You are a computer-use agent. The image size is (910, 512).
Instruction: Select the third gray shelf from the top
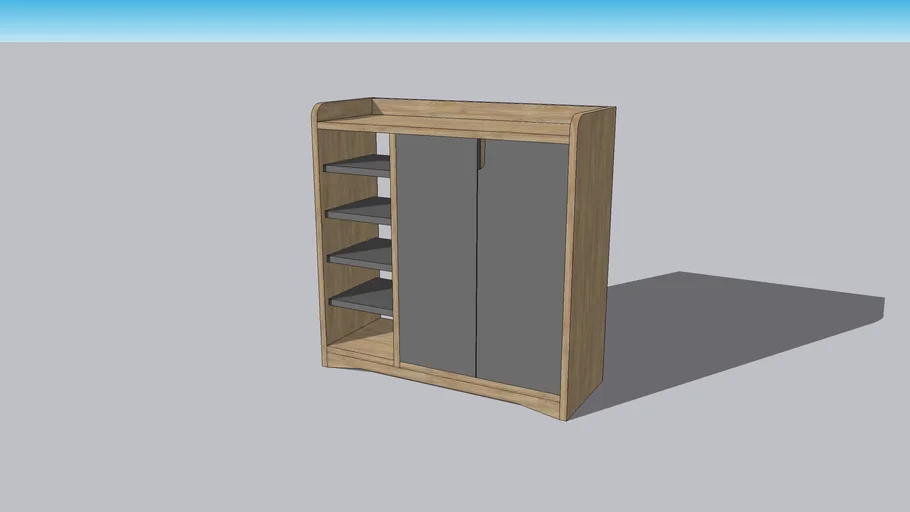(x=360, y=254)
